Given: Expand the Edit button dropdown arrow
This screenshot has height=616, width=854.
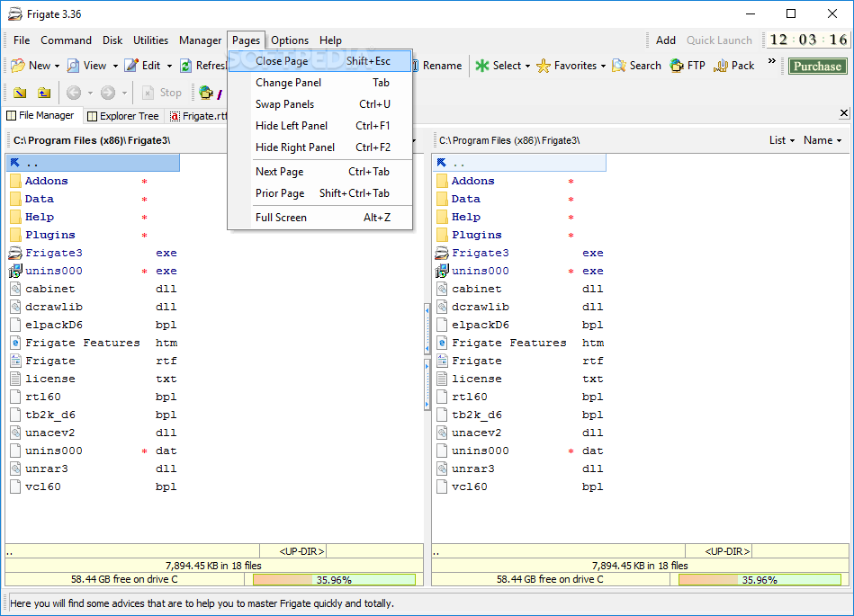Looking at the screenshot, I should click(x=169, y=67).
